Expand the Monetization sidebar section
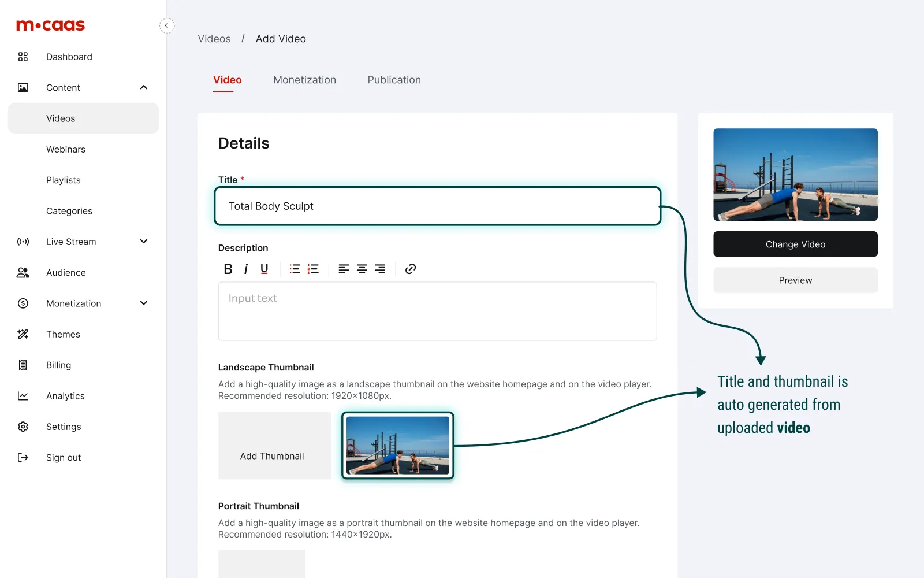Image resolution: width=924 pixels, height=578 pixels. [143, 303]
